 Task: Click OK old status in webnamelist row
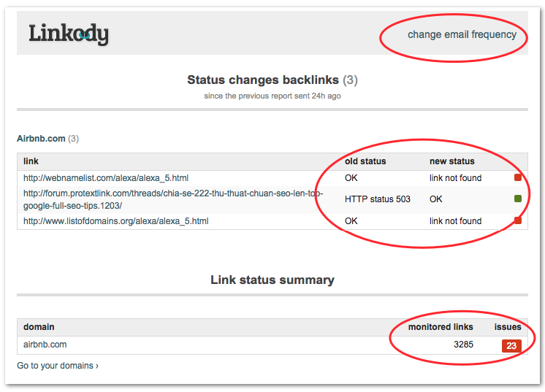(351, 178)
